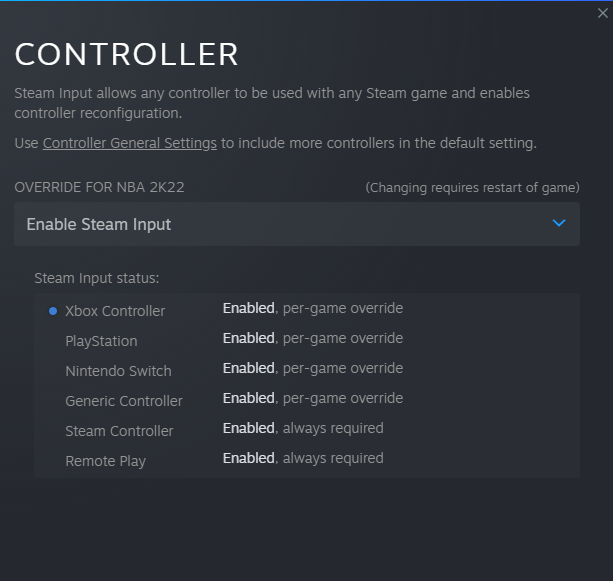Close the Controller settings dialog
This screenshot has width=613, height=581.
click(x=602, y=13)
